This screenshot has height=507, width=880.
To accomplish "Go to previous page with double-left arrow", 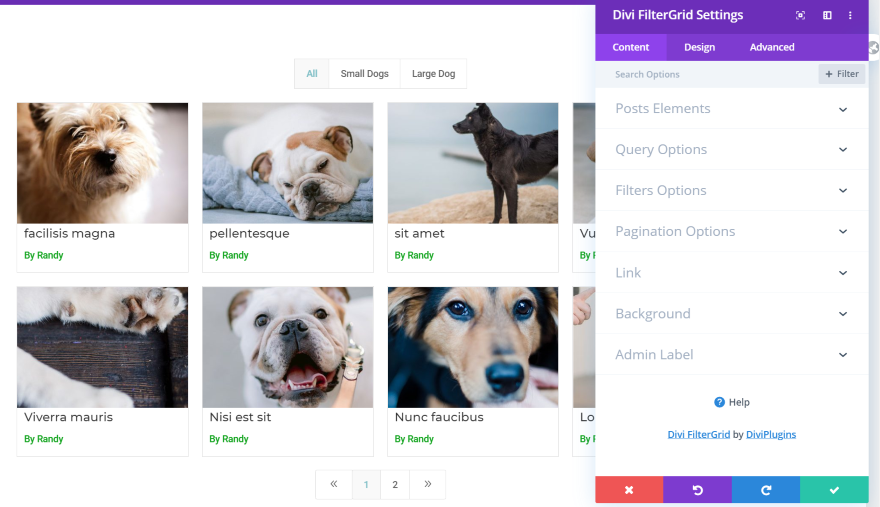I will click(x=334, y=484).
